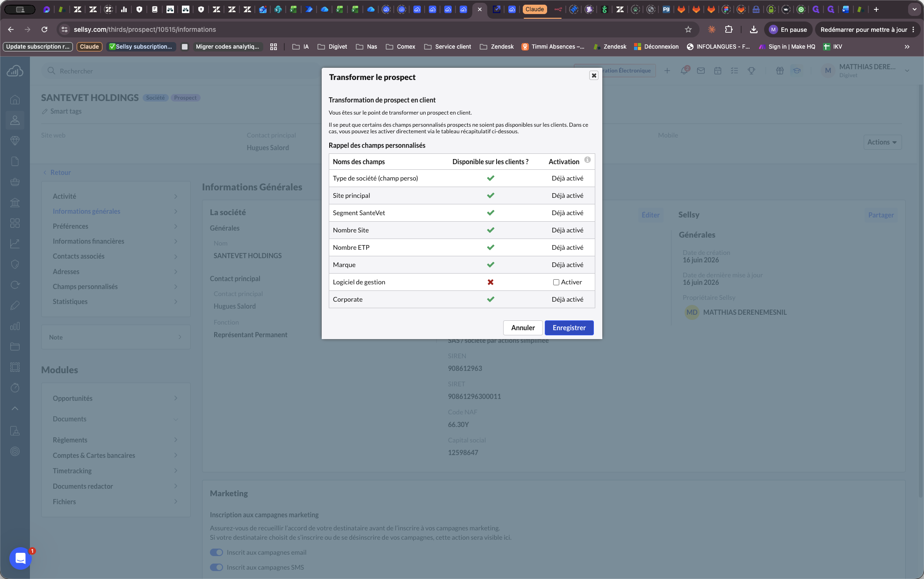The image size is (924, 579).
Task: Open the line chart icon in sidebar
Action: click(x=15, y=244)
